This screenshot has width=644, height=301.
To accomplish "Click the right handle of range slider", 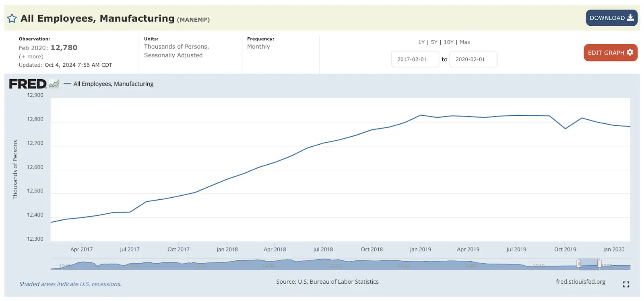I will 599,264.
